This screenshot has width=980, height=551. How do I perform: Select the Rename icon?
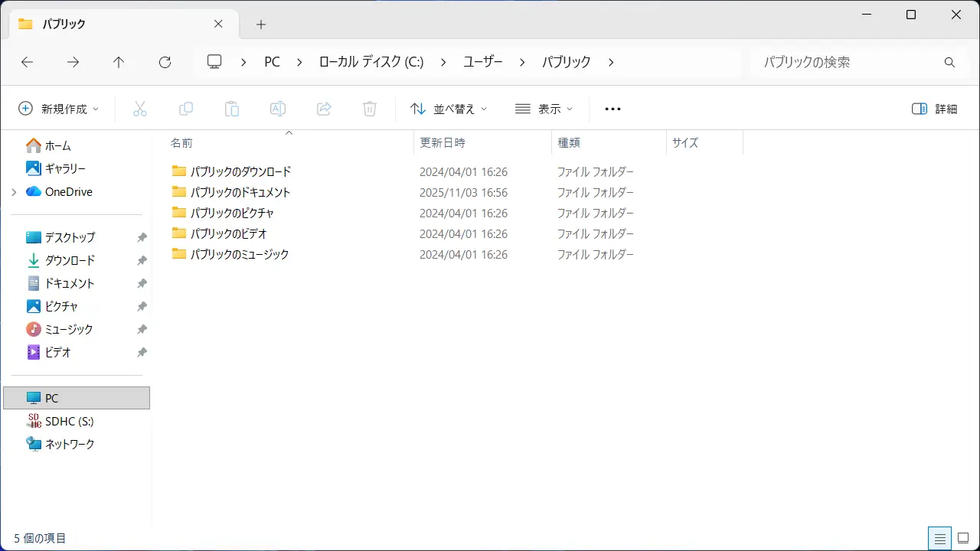pos(278,109)
